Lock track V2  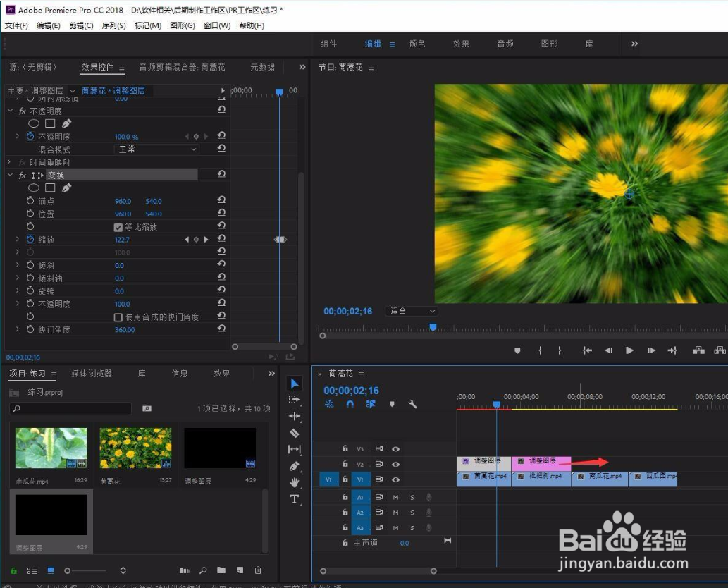click(345, 464)
